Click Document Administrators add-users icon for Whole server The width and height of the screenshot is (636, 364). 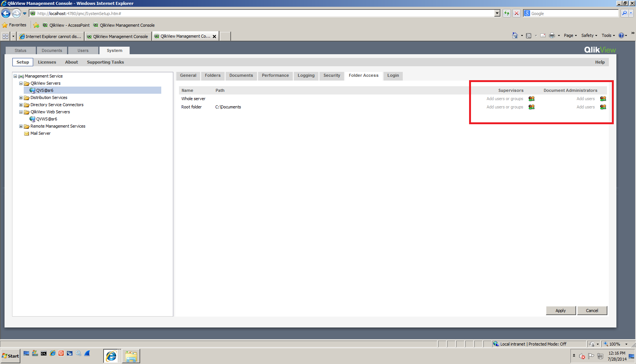click(603, 99)
